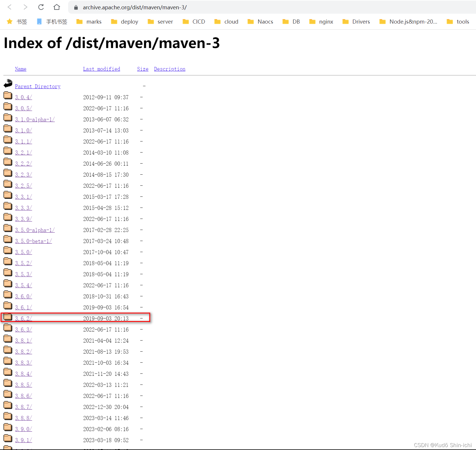Screen dimensions: 476x450
Task: Click the date 2019-09-03 20:13
Action: click(x=106, y=318)
